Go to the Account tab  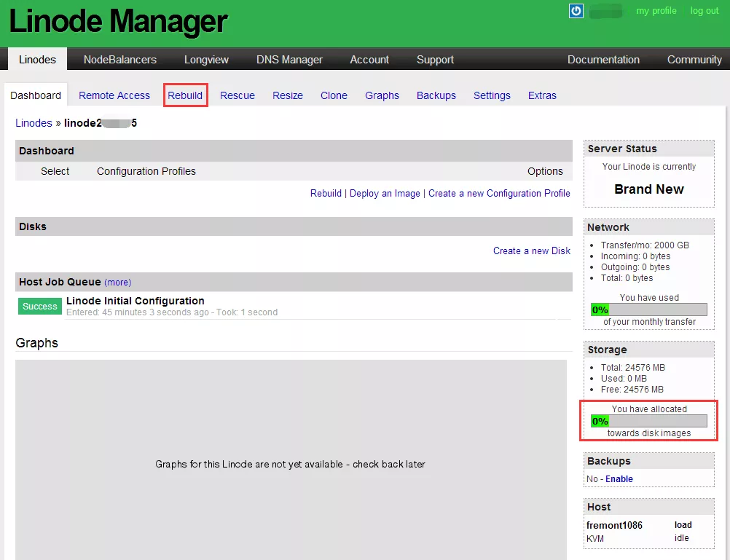click(369, 60)
